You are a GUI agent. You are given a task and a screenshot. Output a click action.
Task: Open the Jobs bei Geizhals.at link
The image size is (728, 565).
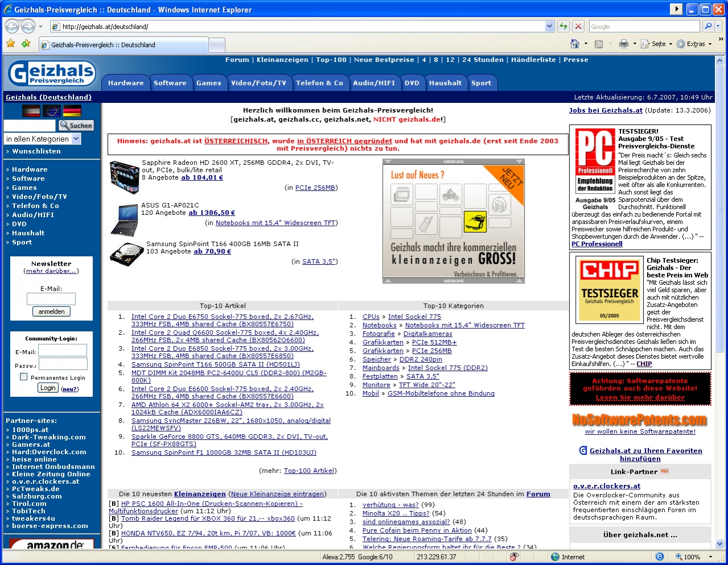click(606, 110)
